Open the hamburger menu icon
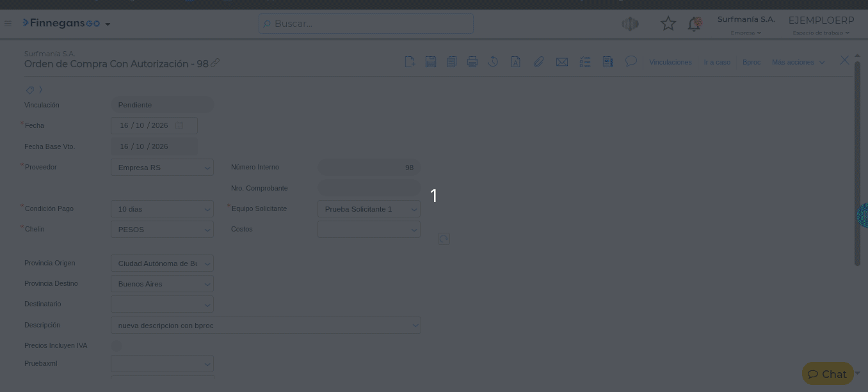The width and height of the screenshot is (868, 392). (8, 24)
